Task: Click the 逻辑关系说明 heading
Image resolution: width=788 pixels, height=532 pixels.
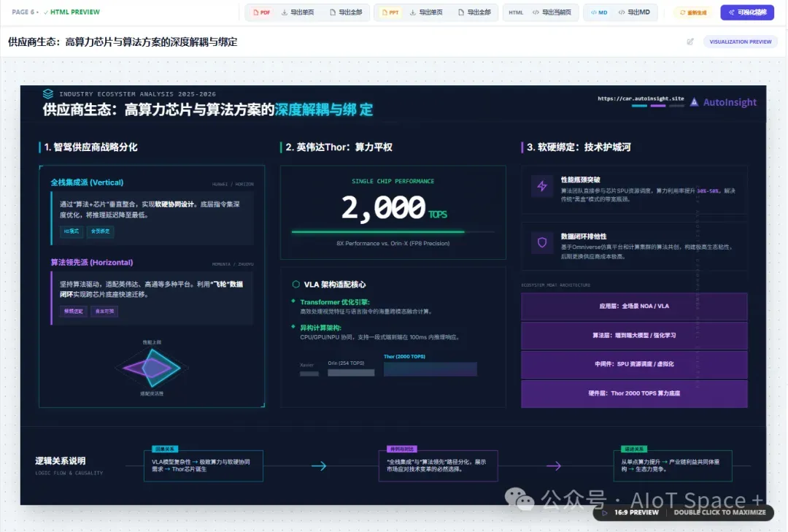Action: [61, 461]
